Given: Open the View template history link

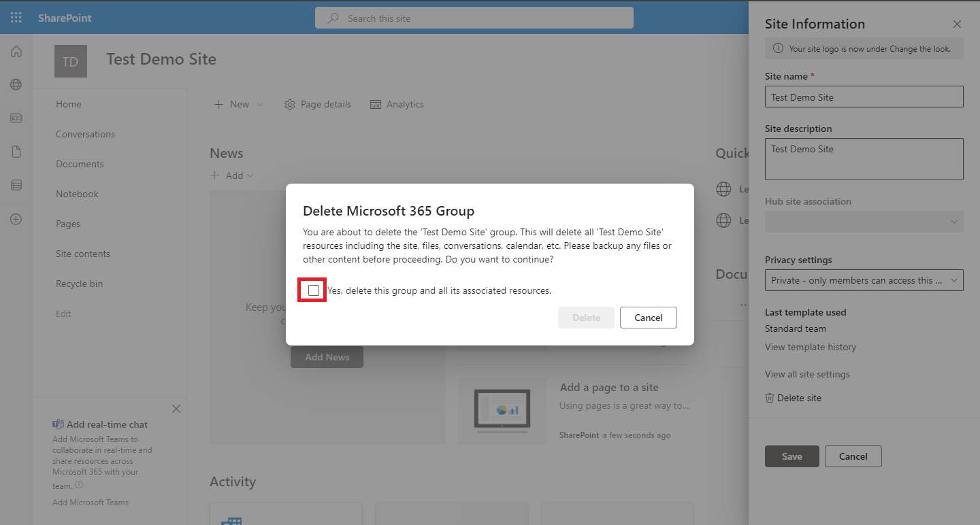Looking at the screenshot, I should coord(810,347).
